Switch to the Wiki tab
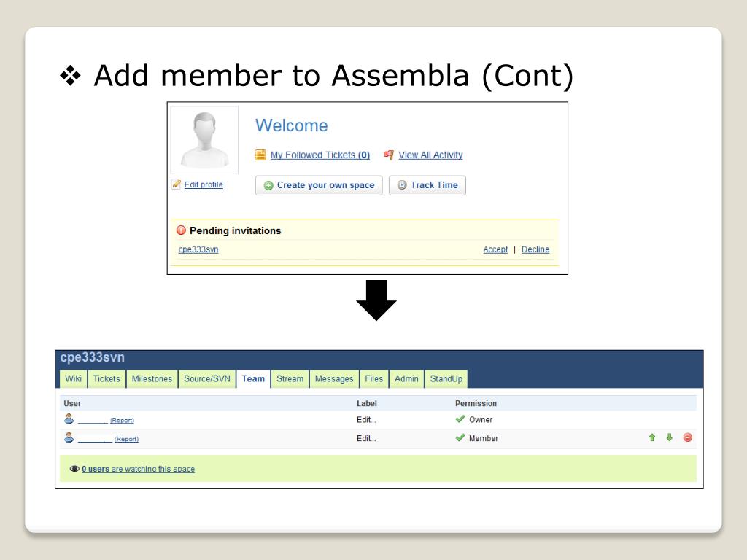Screen dimensions: 747x560 point(74,379)
